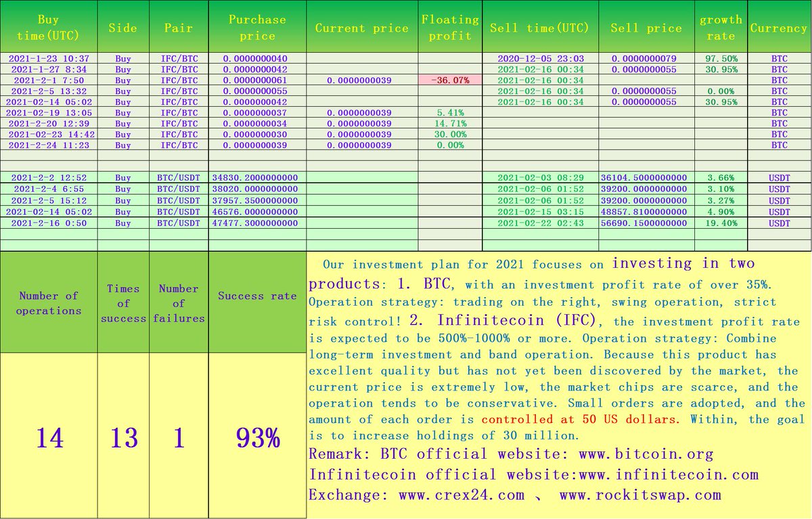Select the sell time 2020-12-05 23:03
This screenshot has height=519, width=812.
[540, 59]
